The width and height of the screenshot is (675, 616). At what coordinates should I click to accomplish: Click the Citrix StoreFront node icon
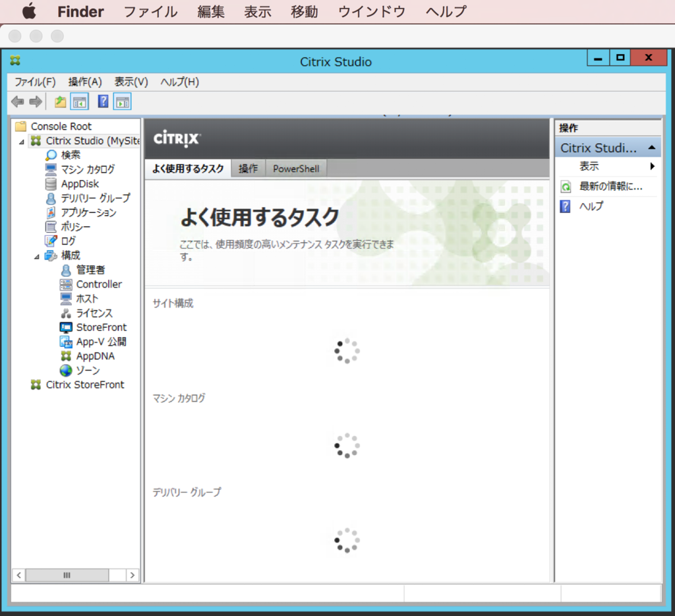pyautogui.click(x=36, y=385)
